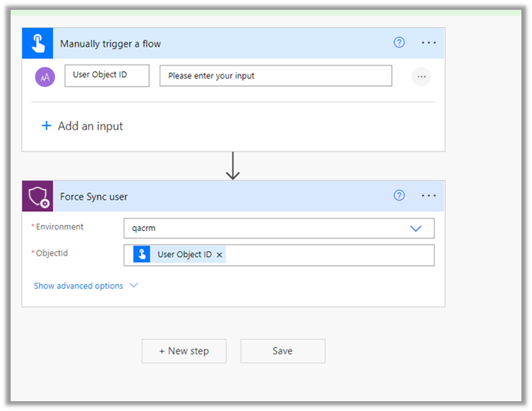Click the empty area of the ObjectId field
Image resolution: width=532 pixels, height=411 pixels.
[x=327, y=255]
